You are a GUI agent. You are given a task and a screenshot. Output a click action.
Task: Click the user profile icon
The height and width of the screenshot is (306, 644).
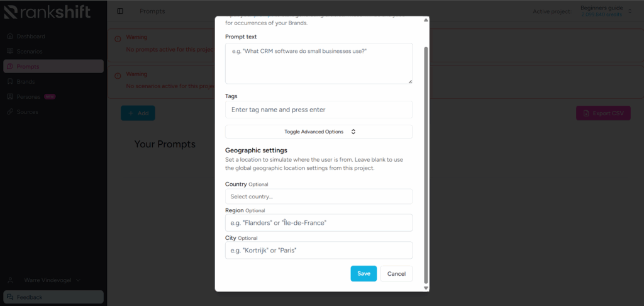[10, 280]
